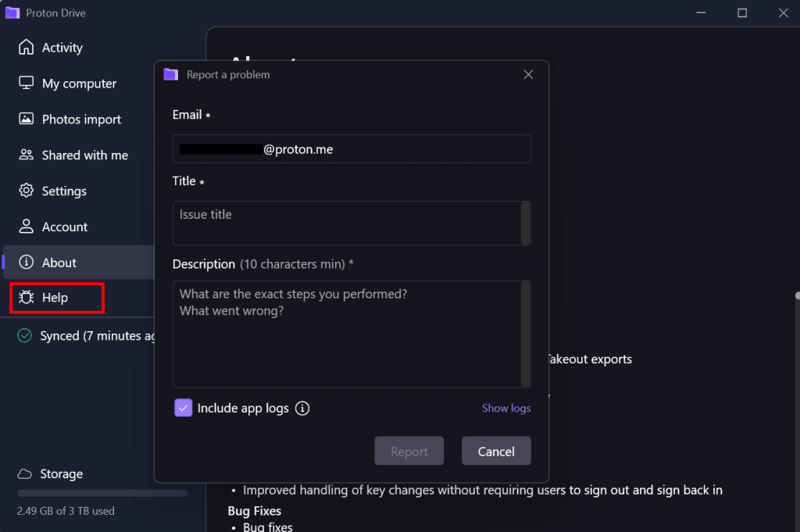The height and width of the screenshot is (532, 800).
Task: Click the Photos import picture icon
Action: 26,119
